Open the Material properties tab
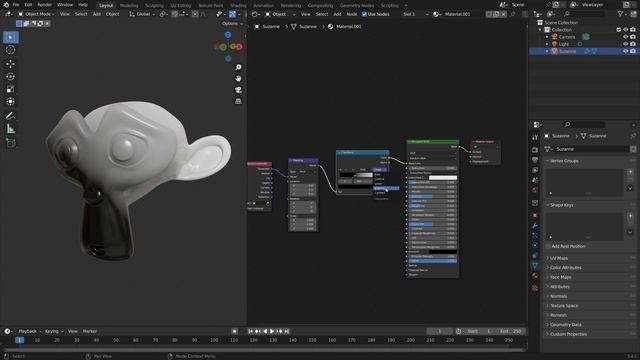The width and height of the screenshot is (640, 360). [x=535, y=276]
